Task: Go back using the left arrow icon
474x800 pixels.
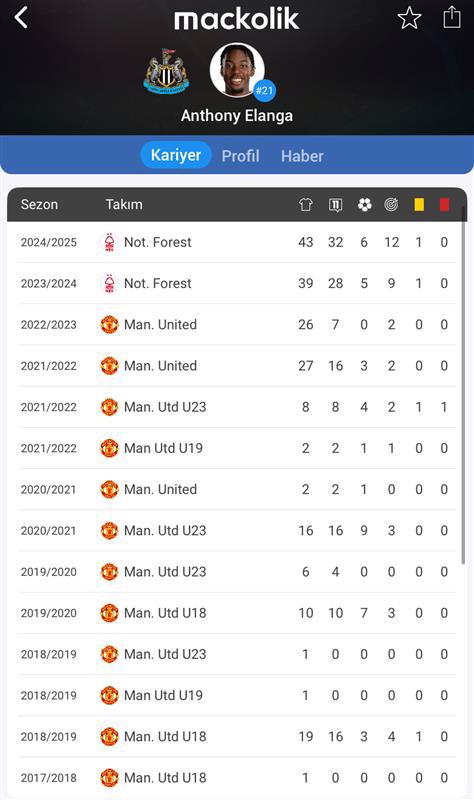Action: tap(21, 18)
